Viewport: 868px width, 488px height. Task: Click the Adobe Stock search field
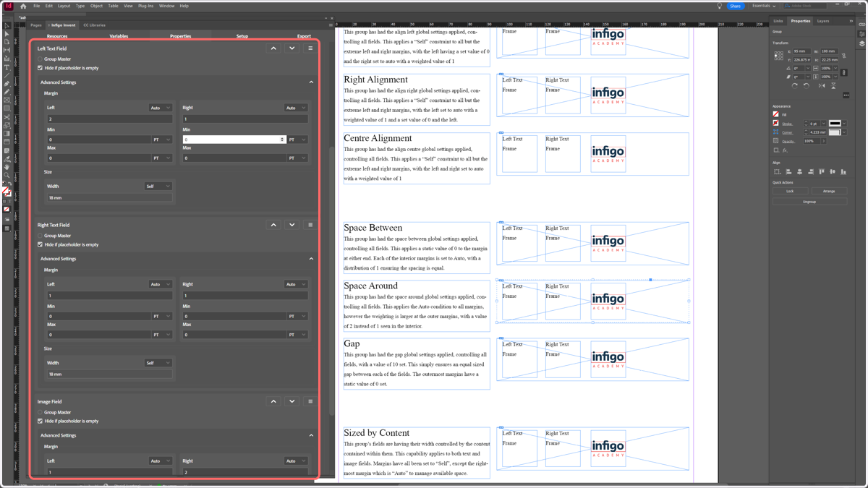point(806,6)
